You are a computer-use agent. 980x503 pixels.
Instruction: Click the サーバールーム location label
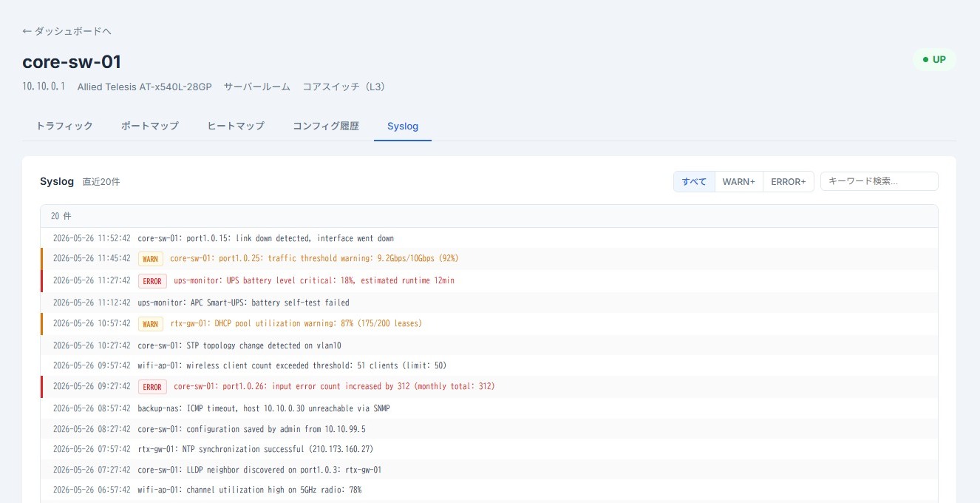coord(257,87)
